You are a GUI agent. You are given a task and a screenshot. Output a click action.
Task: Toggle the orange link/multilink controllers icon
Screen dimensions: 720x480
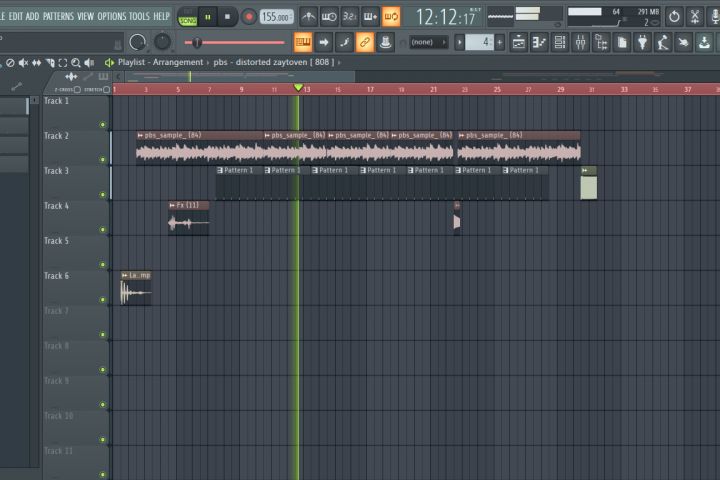[x=365, y=42]
